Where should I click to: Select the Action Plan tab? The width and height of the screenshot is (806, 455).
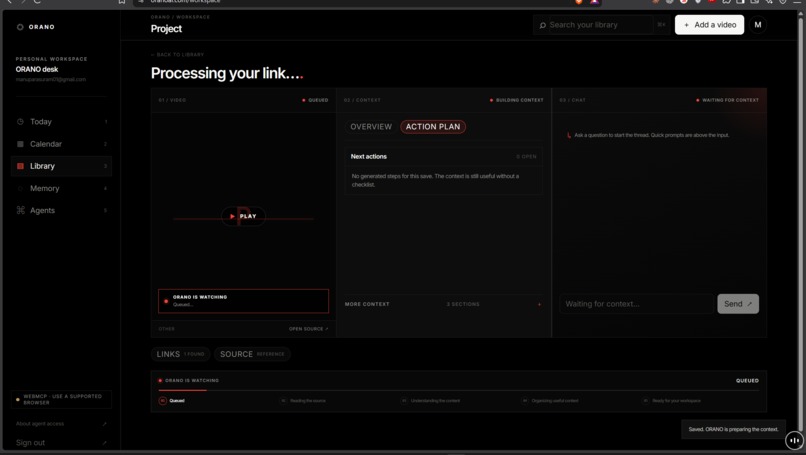click(x=433, y=127)
